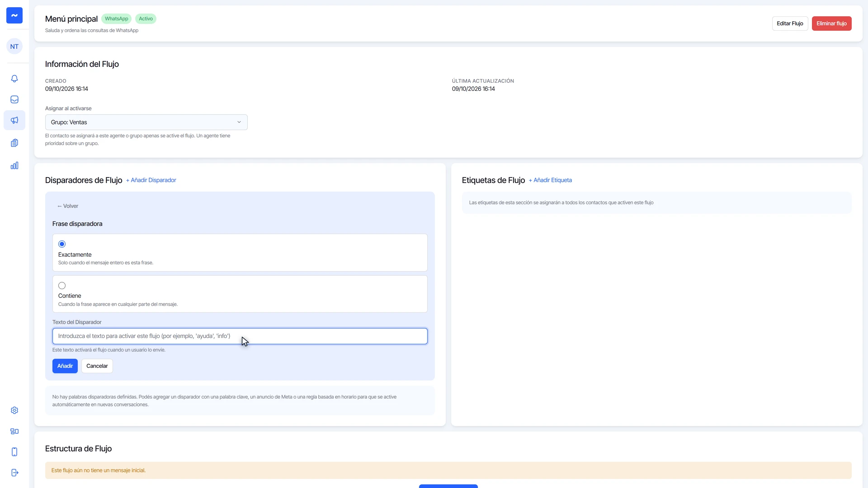Click the logout icon in sidebar
868x488 pixels.
[14, 473]
